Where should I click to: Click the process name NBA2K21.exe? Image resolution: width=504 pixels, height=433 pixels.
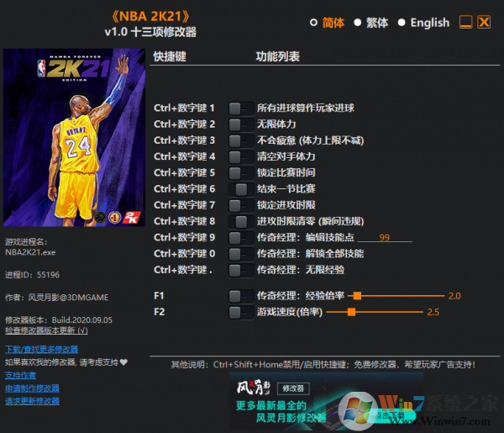pos(30,252)
